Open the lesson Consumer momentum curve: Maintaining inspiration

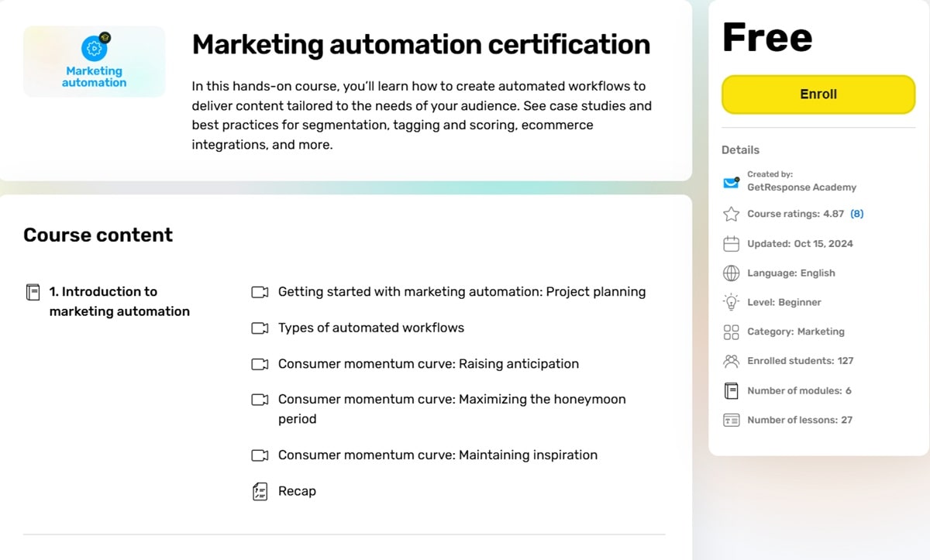pyautogui.click(x=437, y=455)
